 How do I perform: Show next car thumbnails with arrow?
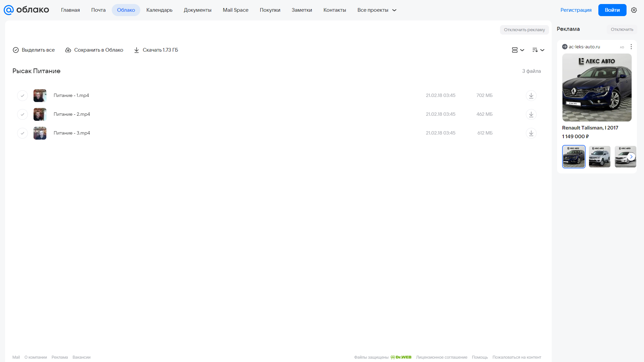tap(631, 157)
